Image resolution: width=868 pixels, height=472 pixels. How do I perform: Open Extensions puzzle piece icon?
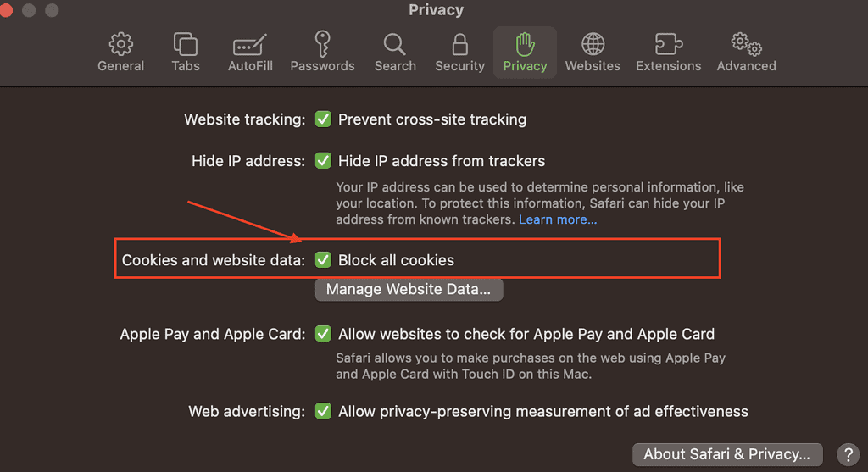point(669,44)
